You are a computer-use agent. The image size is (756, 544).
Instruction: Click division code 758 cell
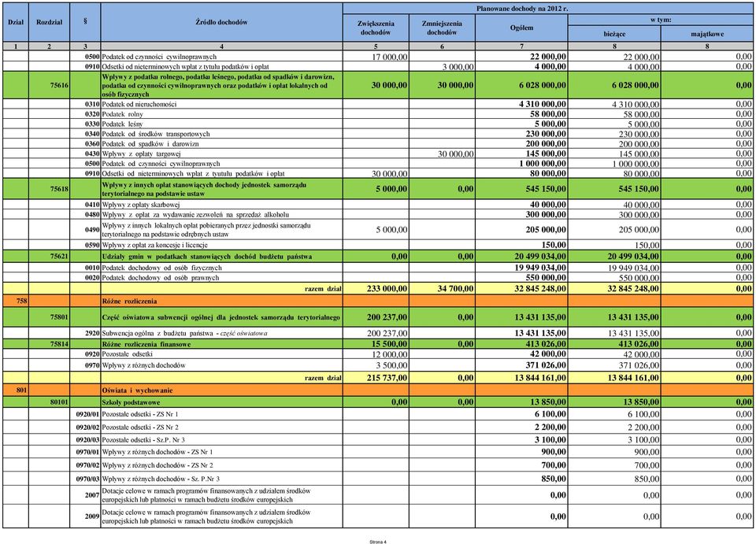[16, 302]
